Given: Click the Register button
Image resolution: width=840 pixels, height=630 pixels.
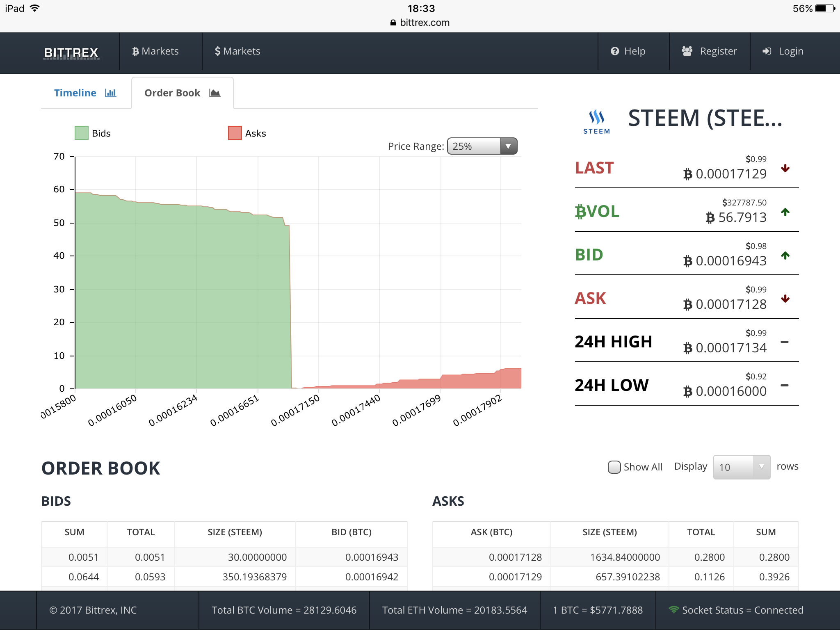Looking at the screenshot, I should pos(710,51).
